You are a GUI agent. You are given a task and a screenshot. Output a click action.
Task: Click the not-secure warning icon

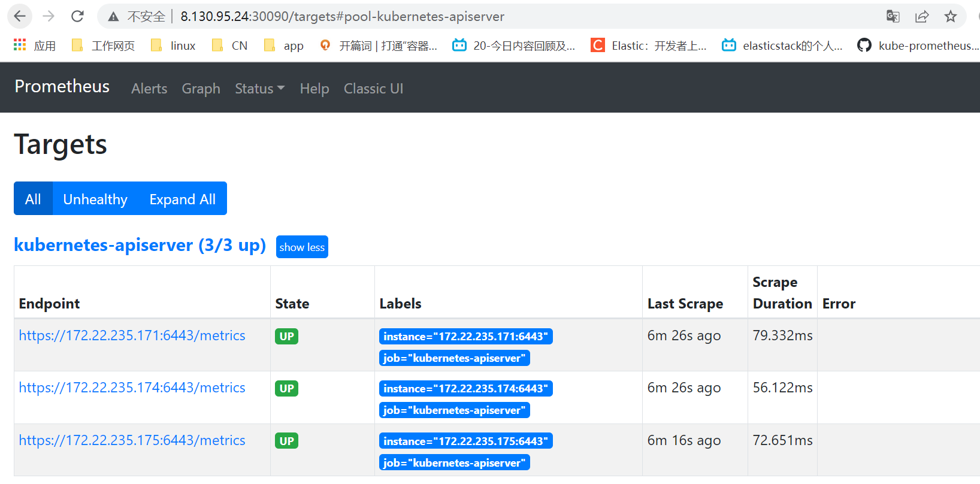113,17
